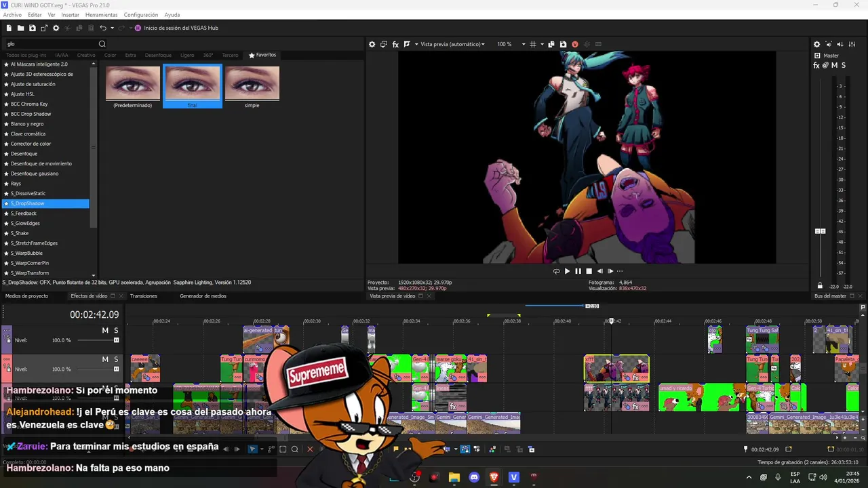This screenshot has width=868, height=488.
Task: Adjust the Master bus volume fader
Action: pos(820,231)
